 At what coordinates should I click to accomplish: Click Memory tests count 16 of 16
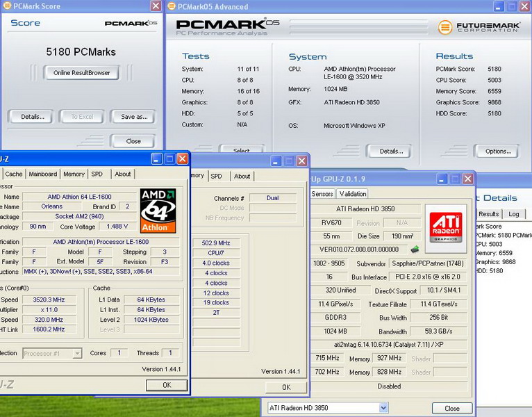249,91
